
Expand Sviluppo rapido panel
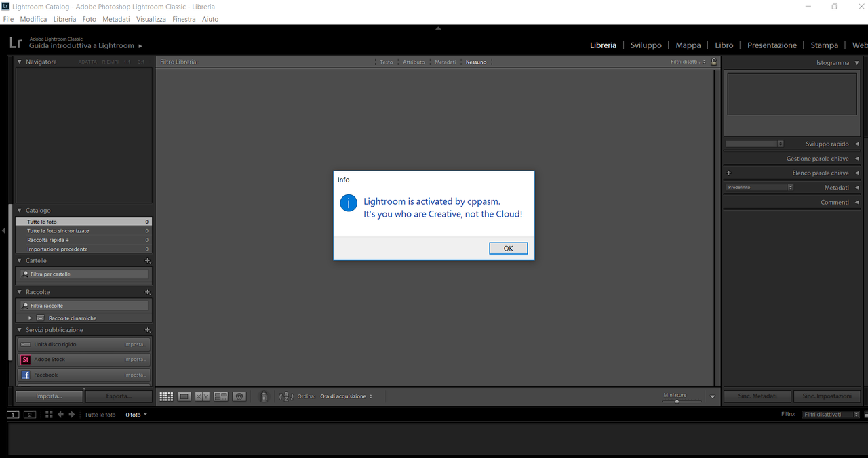[857, 144]
